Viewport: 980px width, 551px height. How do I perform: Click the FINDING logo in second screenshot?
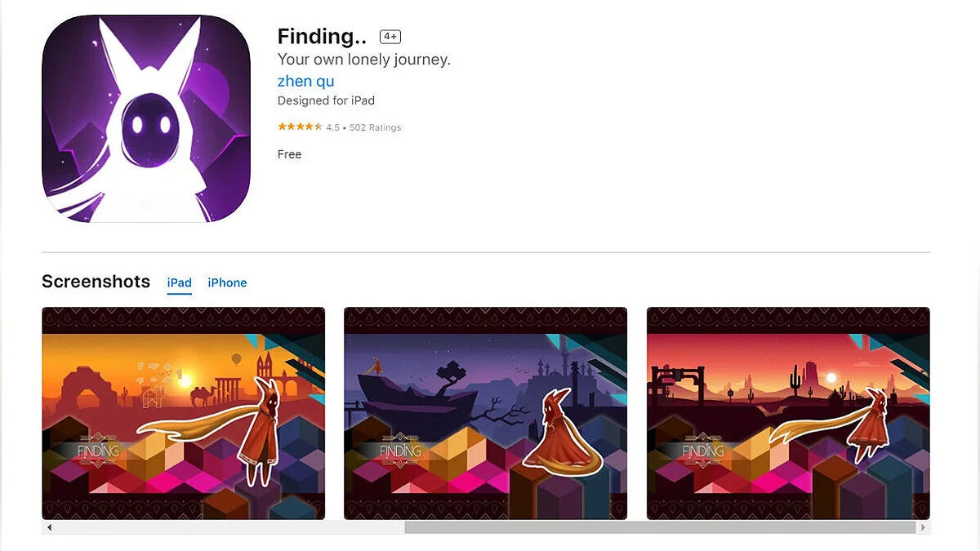pyautogui.click(x=400, y=450)
